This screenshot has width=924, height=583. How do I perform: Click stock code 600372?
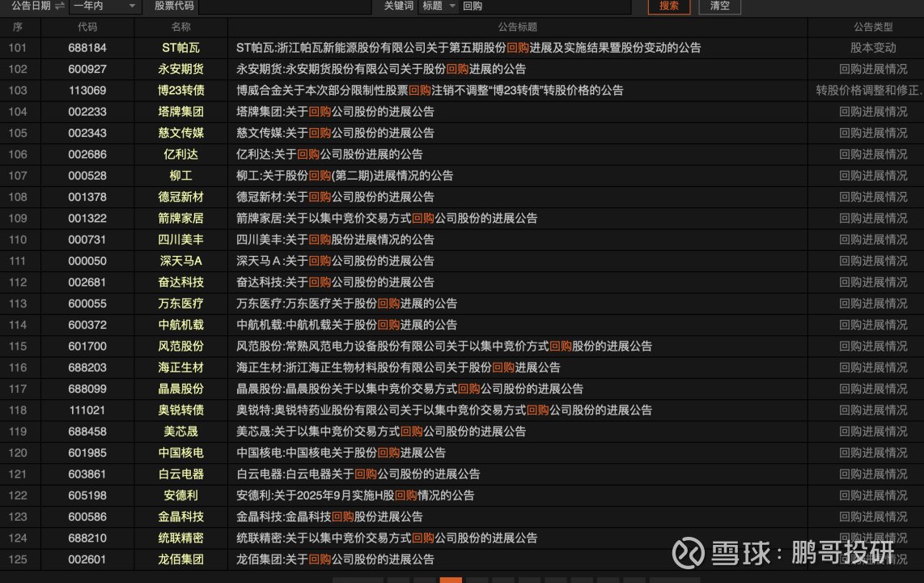click(87, 325)
